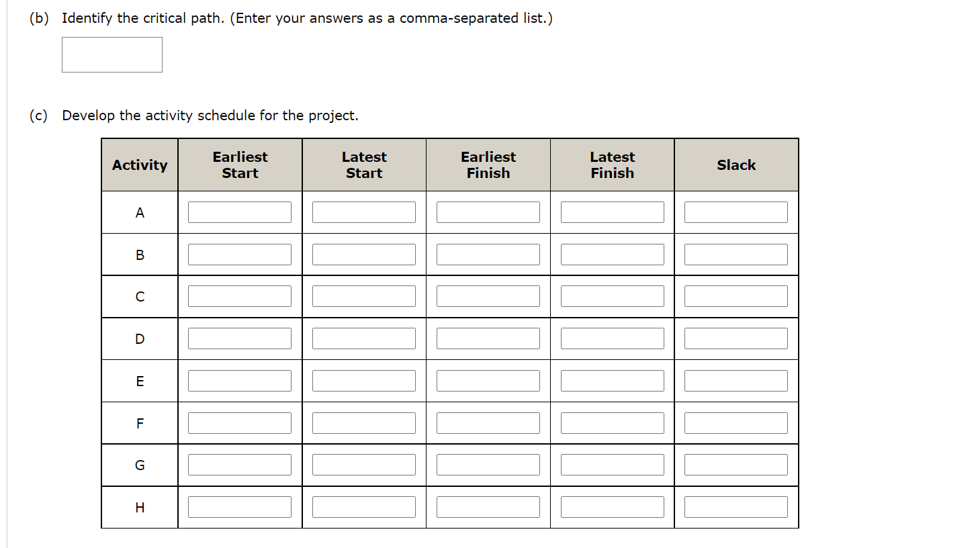Image resolution: width=980 pixels, height=548 pixels.
Task: Click the Latest Finish field for activity G
Action: pyautogui.click(x=612, y=464)
